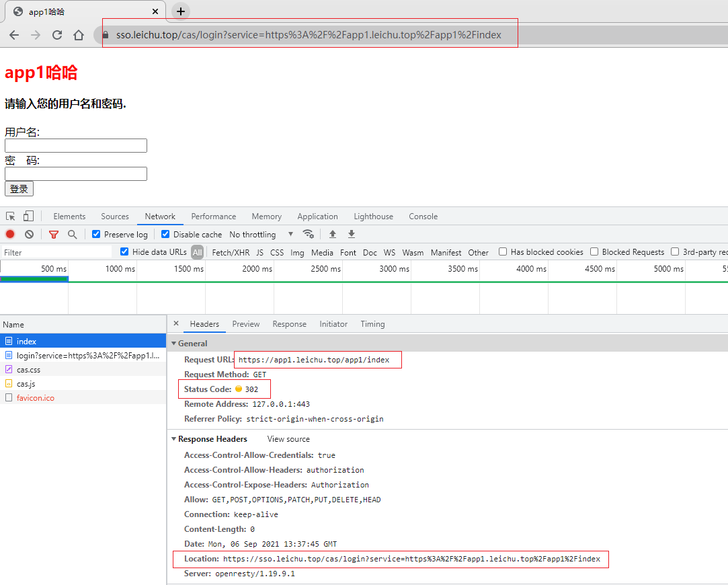Uncheck the Disable cache checkbox
Viewport: 728px width, 585px height.
pos(165,235)
